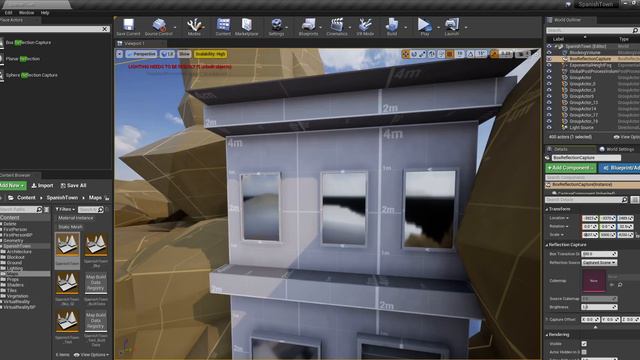Open the Content toolbar icon
The width and height of the screenshot is (640, 360).
pos(223,25)
